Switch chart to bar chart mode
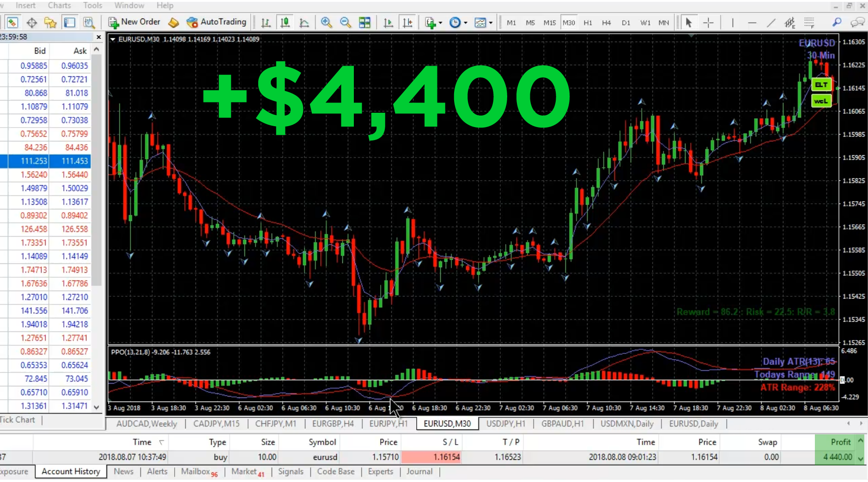The height and width of the screenshot is (482, 868). [x=266, y=22]
